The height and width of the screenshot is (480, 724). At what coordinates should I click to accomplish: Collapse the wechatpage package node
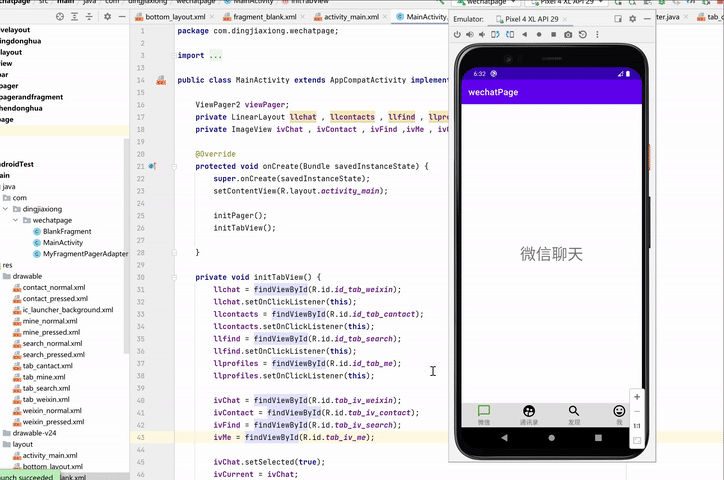pos(16,220)
